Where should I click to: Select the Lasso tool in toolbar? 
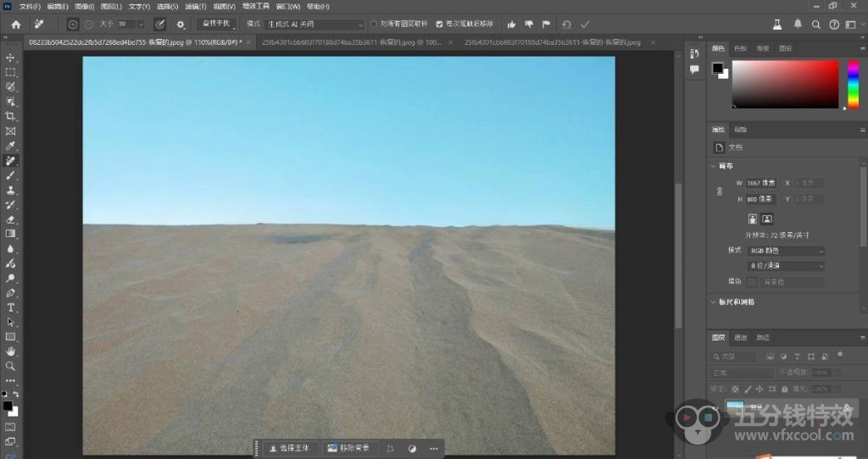coord(10,87)
